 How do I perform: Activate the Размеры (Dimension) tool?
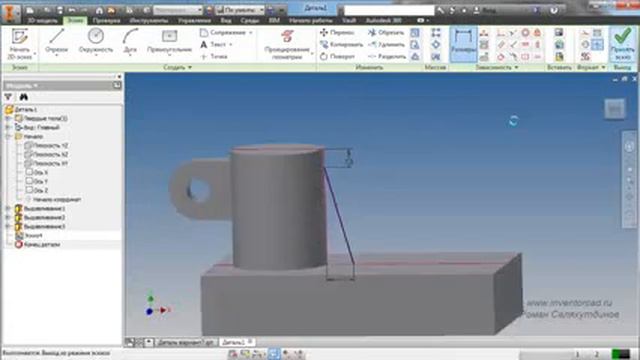[463, 44]
